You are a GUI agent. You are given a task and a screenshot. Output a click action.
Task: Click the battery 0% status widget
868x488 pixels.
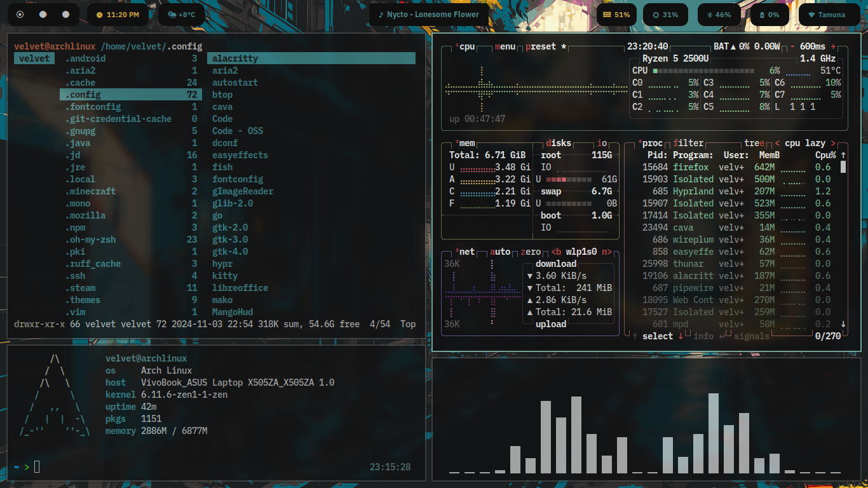770,15
